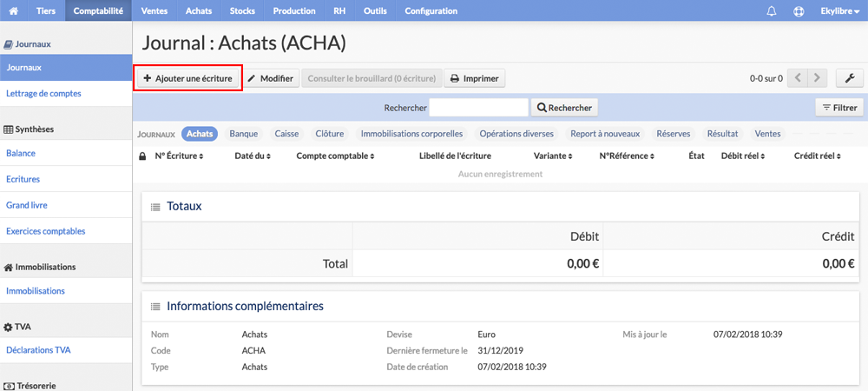Select Report à nouveaux journal tab
The width and height of the screenshot is (868, 391).
605,134
